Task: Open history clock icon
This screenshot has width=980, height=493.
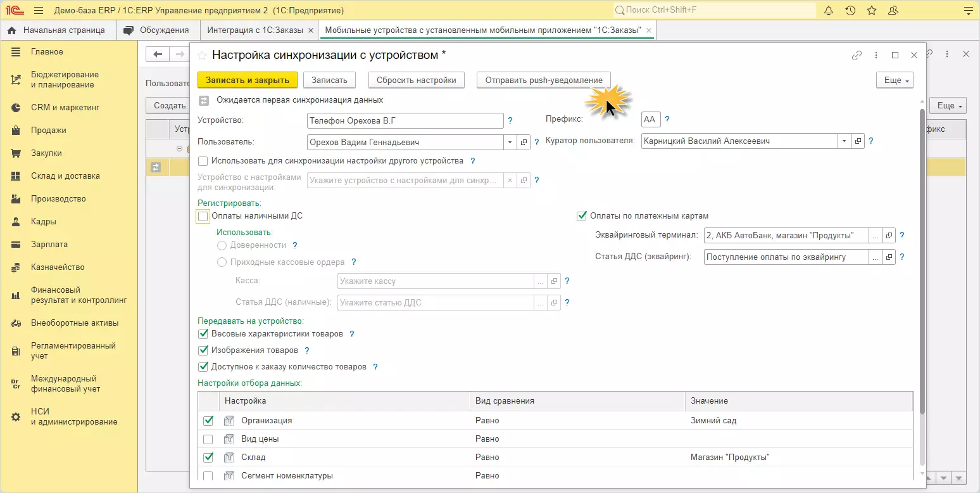Action: pos(850,11)
